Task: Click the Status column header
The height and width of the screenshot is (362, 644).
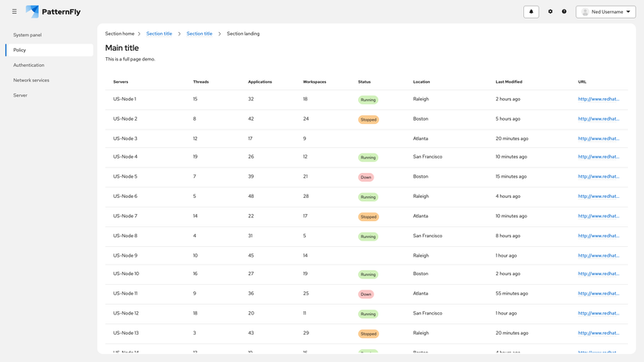Action: pyautogui.click(x=365, y=82)
